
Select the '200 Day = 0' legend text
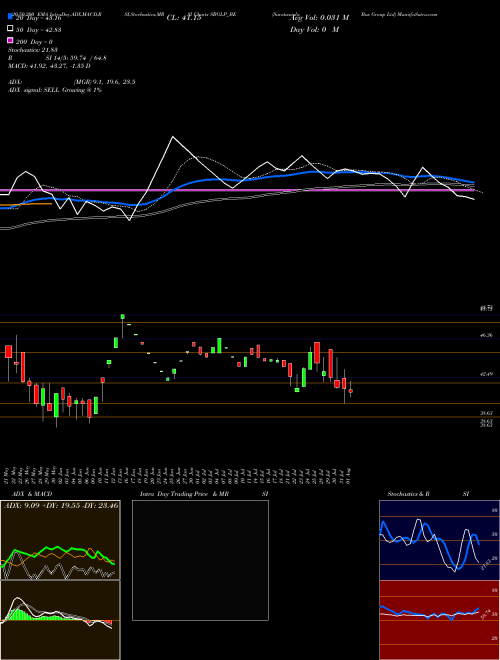(x=34, y=42)
